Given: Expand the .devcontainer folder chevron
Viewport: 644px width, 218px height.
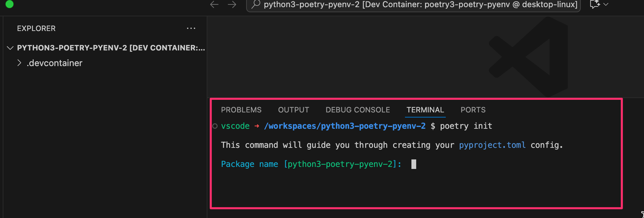Looking at the screenshot, I should click(x=19, y=63).
